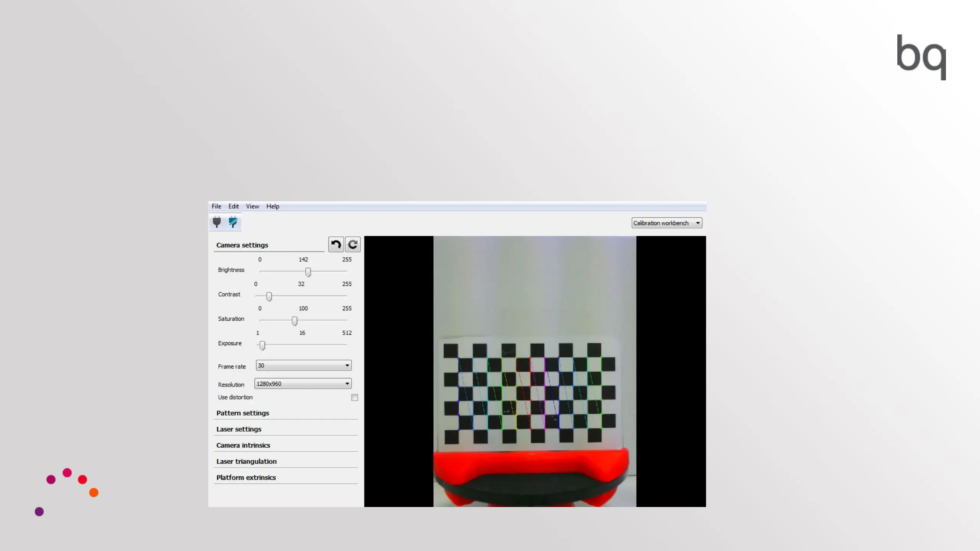Expand the Platform extrinsics section
This screenshot has width=980, height=551.
pos(246,477)
